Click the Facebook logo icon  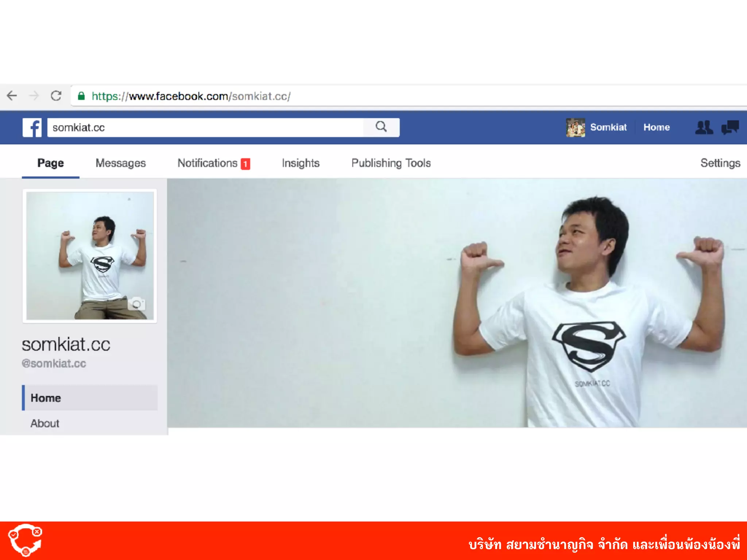(x=32, y=127)
